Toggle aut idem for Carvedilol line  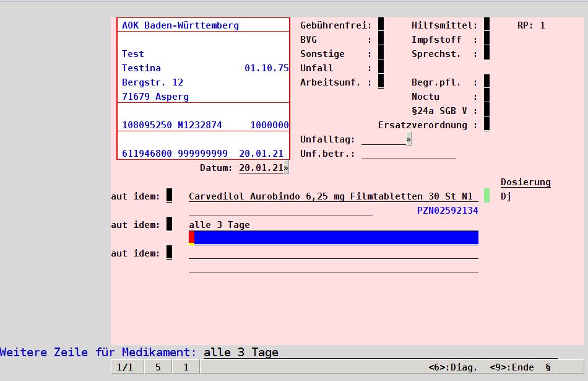169,196
